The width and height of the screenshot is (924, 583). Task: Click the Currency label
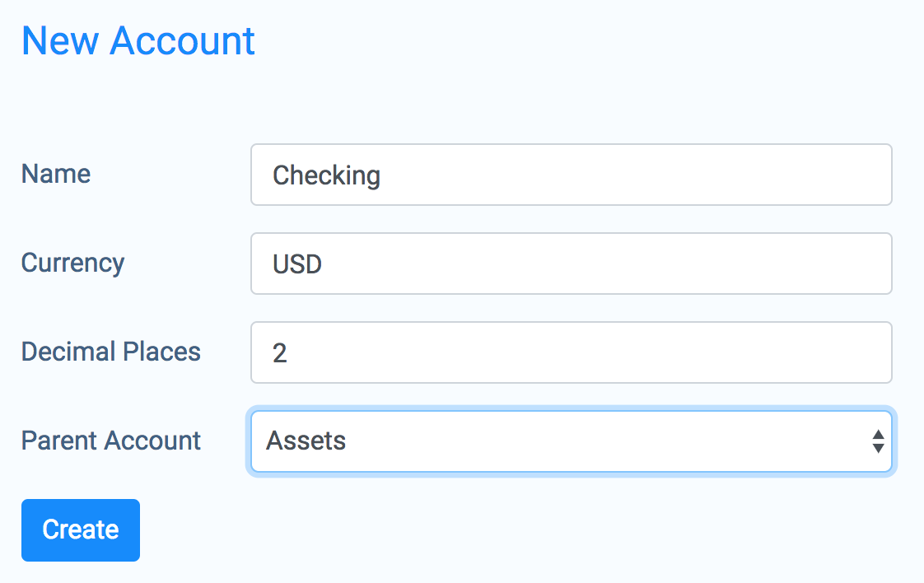[72, 264]
